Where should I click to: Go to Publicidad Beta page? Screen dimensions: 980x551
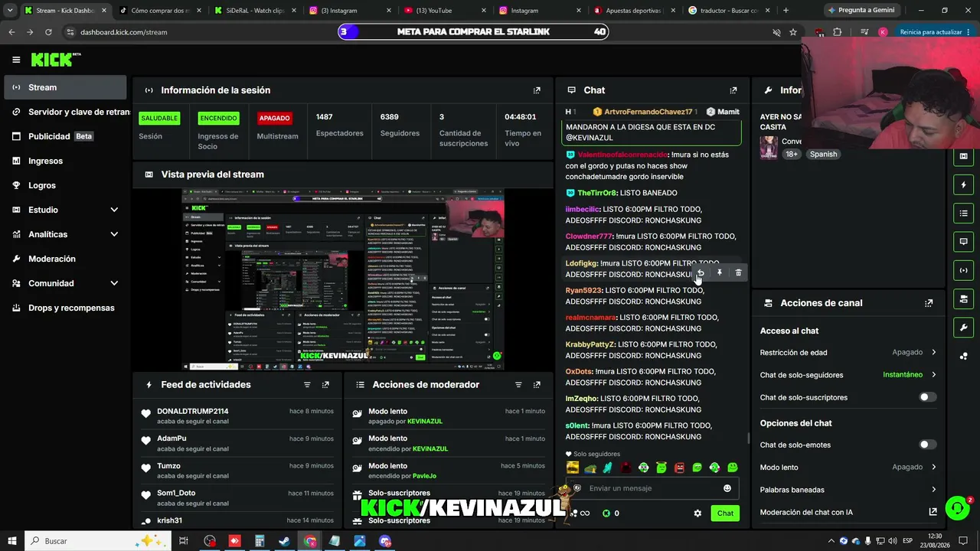click(65, 136)
